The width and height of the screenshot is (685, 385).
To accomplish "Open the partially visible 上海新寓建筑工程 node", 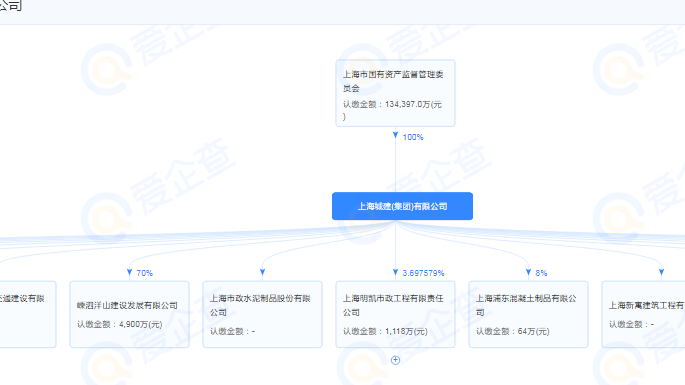I will [x=643, y=314].
